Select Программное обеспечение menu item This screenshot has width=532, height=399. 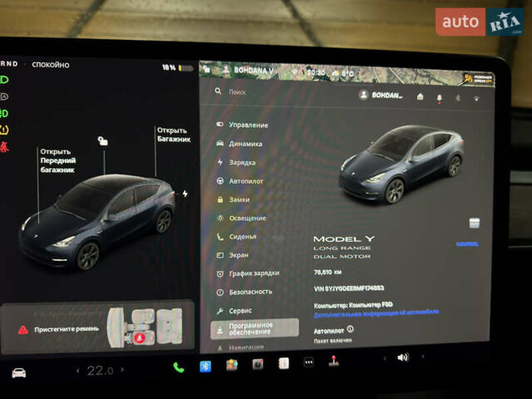[254, 329]
